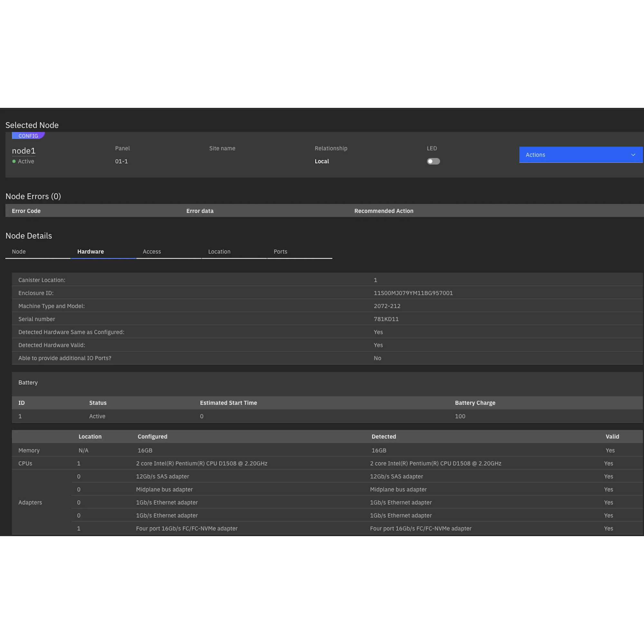Click the Battery Charge column header
644x644 pixels.
coord(475,403)
